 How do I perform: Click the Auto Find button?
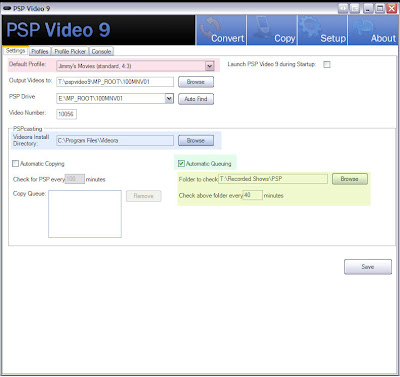tap(196, 99)
